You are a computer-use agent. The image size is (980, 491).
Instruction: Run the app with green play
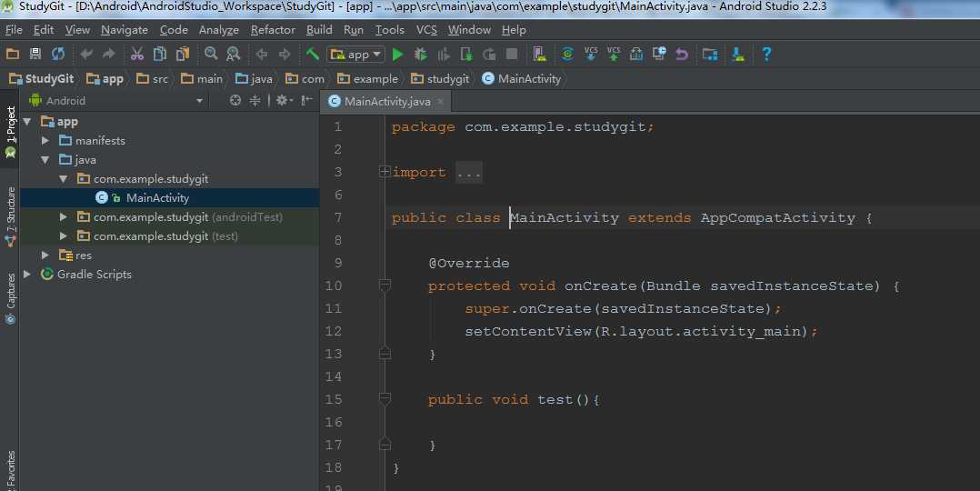pos(397,55)
